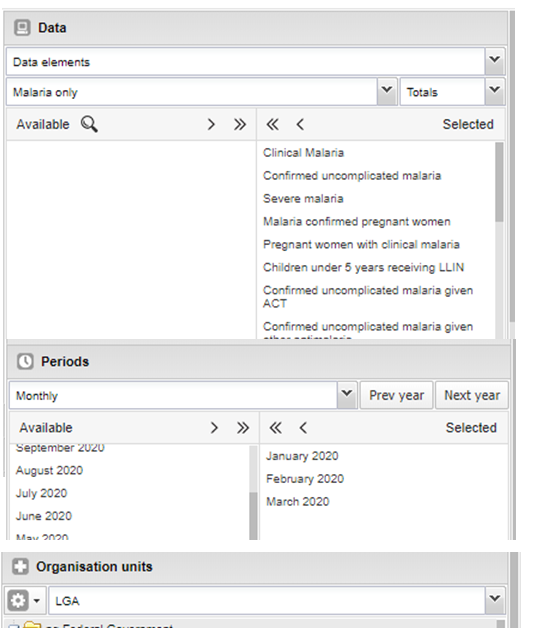Open the Organisation units panel header
Screen dimensions: 534x628
coord(256,567)
